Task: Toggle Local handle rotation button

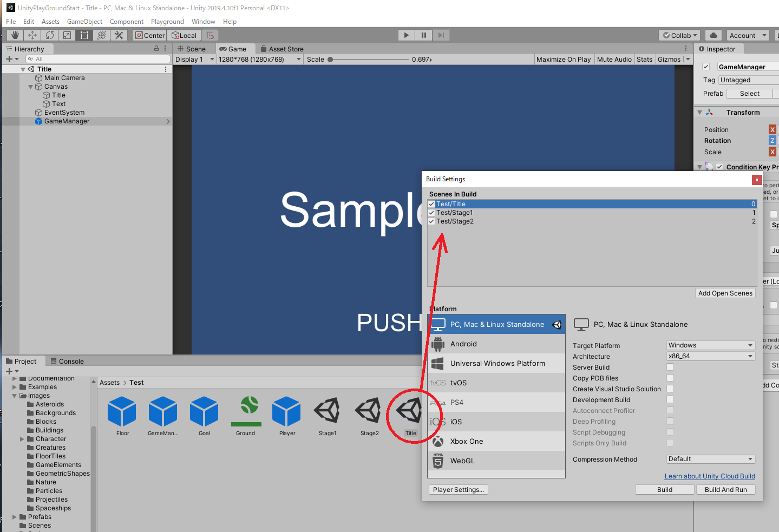Action: tap(184, 35)
